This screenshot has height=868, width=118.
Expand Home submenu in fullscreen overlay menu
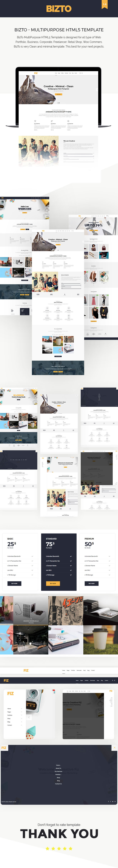61,765
